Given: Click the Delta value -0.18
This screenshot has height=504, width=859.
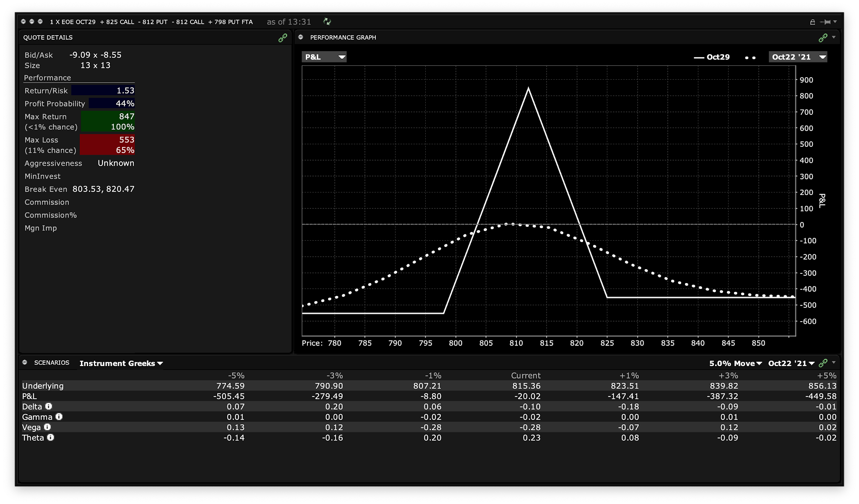Looking at the screenshot, I should pos(628,407).
